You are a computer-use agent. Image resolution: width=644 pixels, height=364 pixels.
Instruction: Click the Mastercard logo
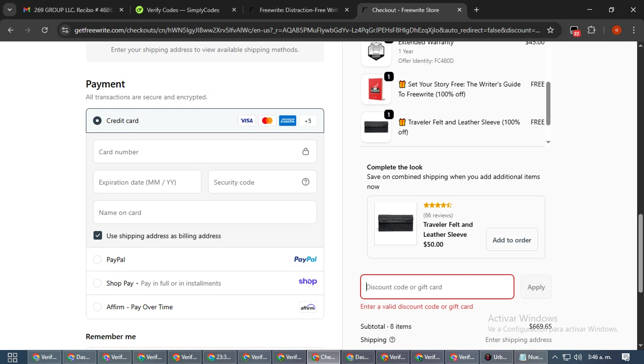point(267,121)
